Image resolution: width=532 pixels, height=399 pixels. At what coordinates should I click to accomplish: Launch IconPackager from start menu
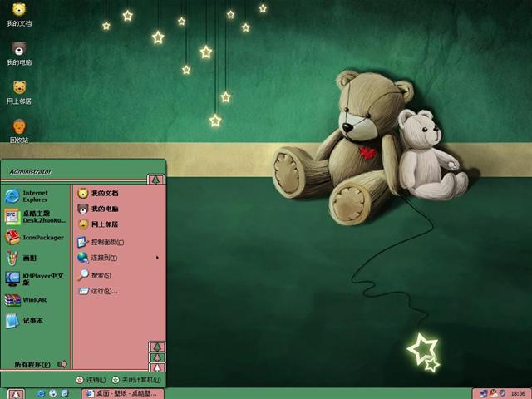(35, 238)
